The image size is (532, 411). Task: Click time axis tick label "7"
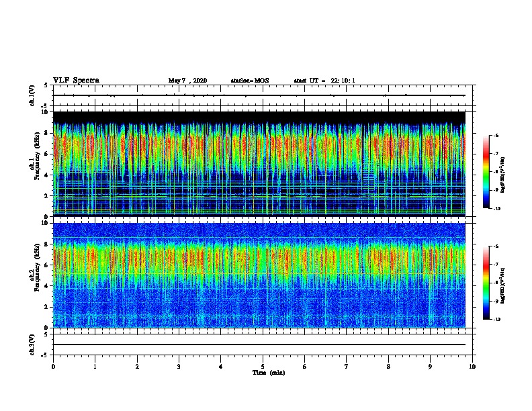click(347, 367)
